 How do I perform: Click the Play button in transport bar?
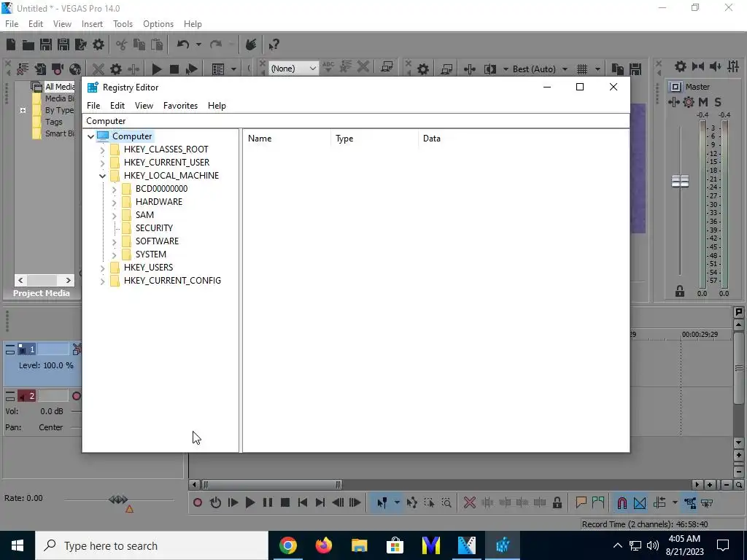250,502
